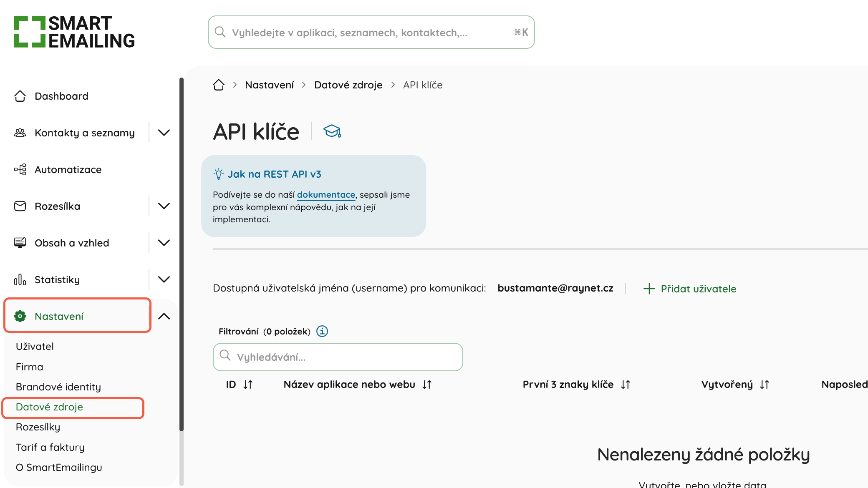Sort by První 3 znaky klíče arrows
868x488 pixels.
tap(626, 385)
